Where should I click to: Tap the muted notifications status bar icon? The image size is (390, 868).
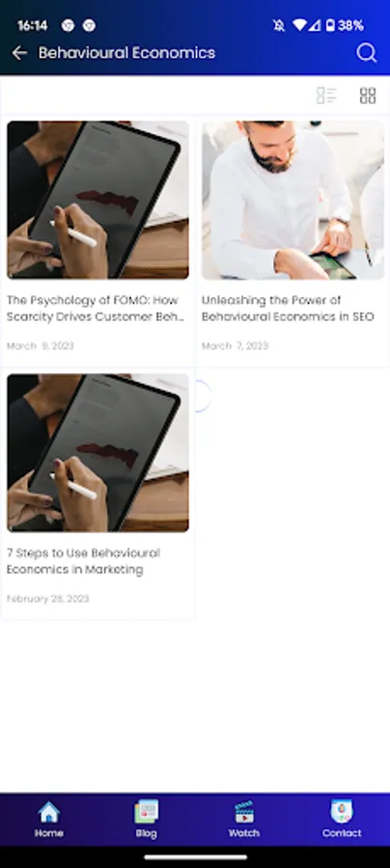[279, 25]
